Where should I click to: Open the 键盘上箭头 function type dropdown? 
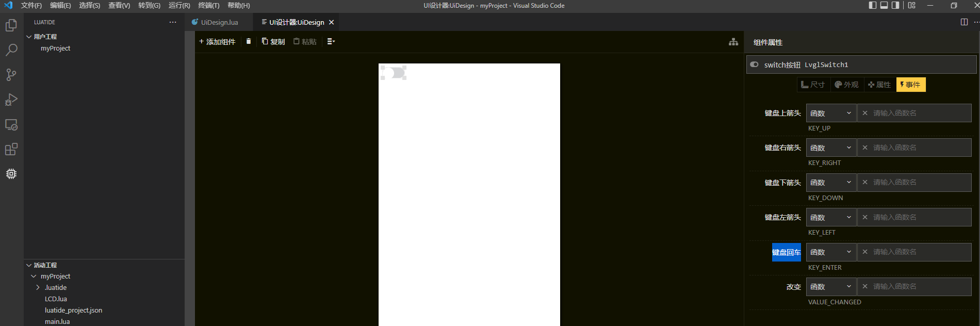pyautogui.click(x=831, y=113)
